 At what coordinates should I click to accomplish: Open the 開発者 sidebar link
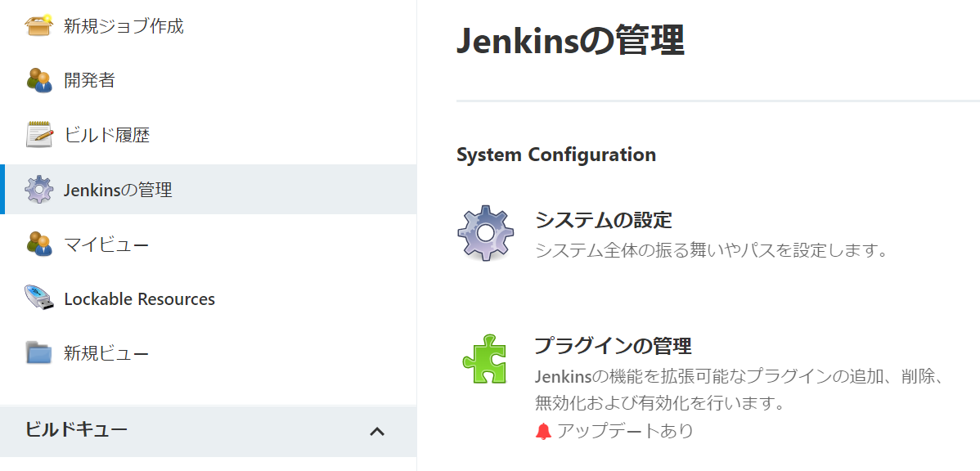(x=89, y=81)
